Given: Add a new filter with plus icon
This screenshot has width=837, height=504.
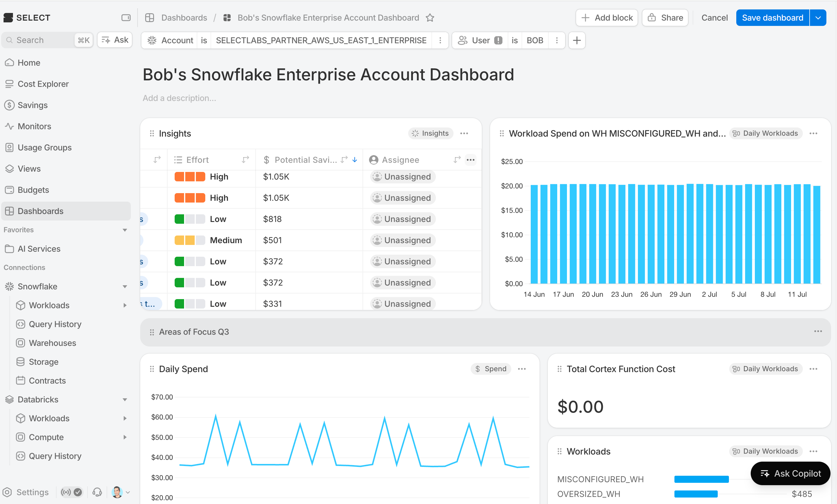Looking at the screenshot, I should pyautogui.click(x=577, y=40).
